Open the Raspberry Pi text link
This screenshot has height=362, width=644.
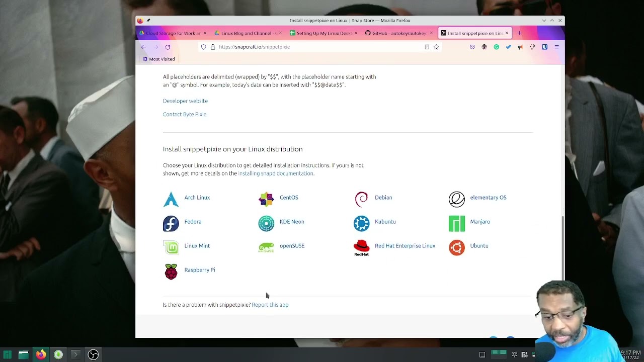click(x=200, y=270)
